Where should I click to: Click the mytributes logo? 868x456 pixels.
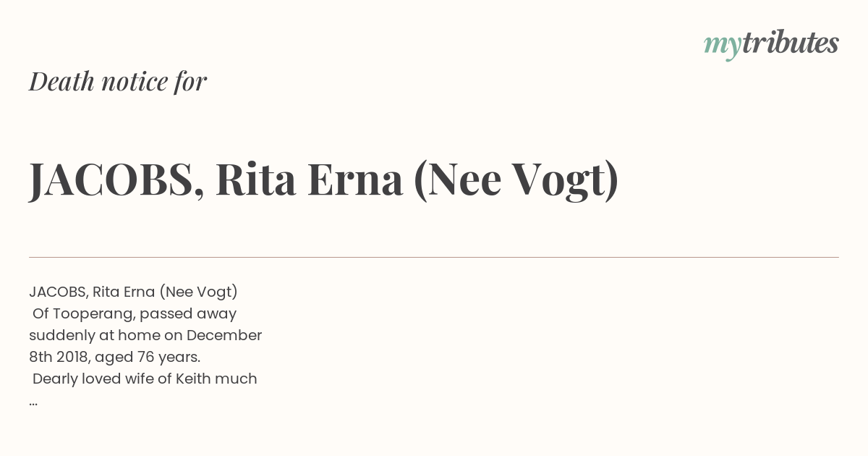(x=771, y=45)
